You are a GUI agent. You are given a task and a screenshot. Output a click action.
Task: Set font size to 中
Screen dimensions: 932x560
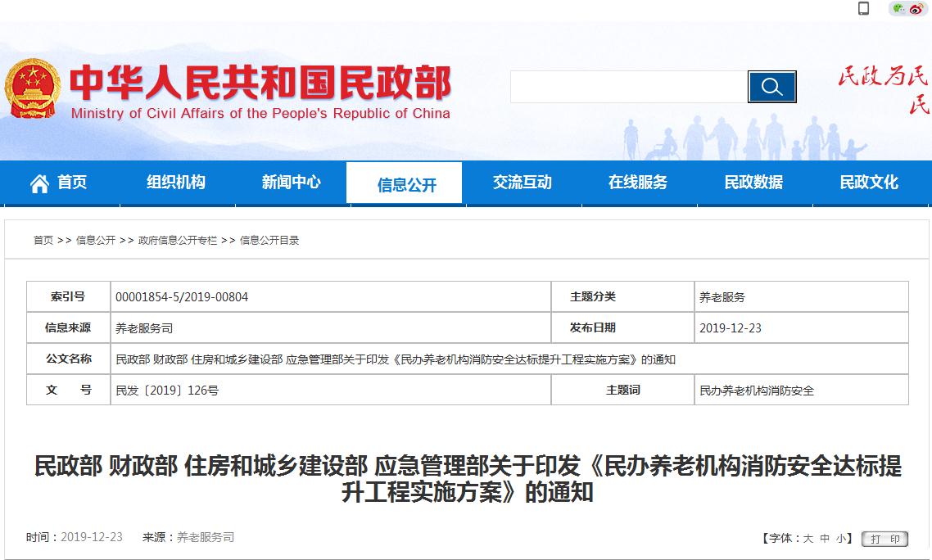click(825, 539)
